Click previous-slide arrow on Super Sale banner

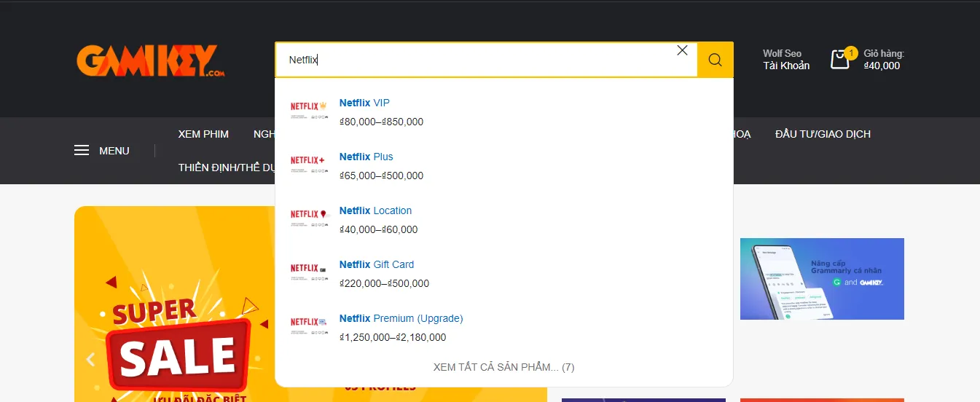point(90,358)
